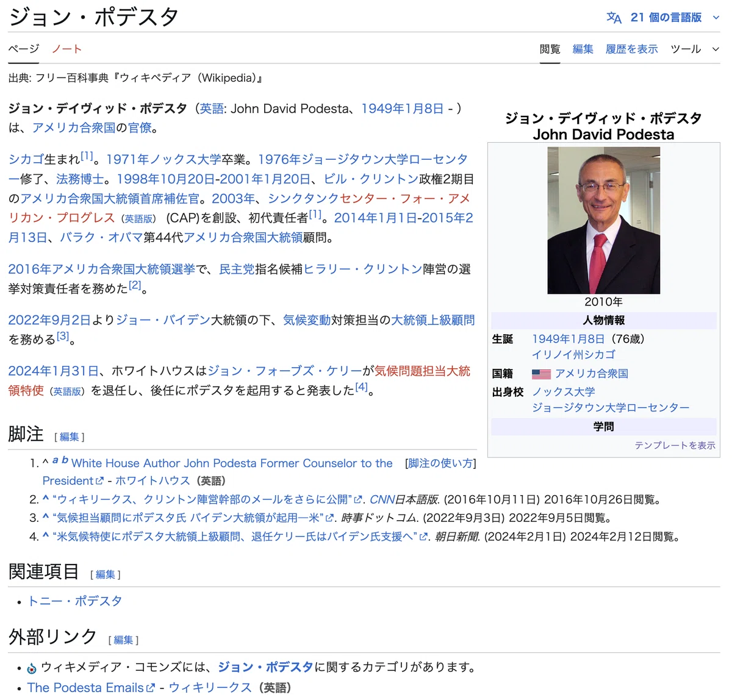Click the Wikimedia Commons logo icon
The width and height of the screenshot is (732, 700).
pos(32,668)
